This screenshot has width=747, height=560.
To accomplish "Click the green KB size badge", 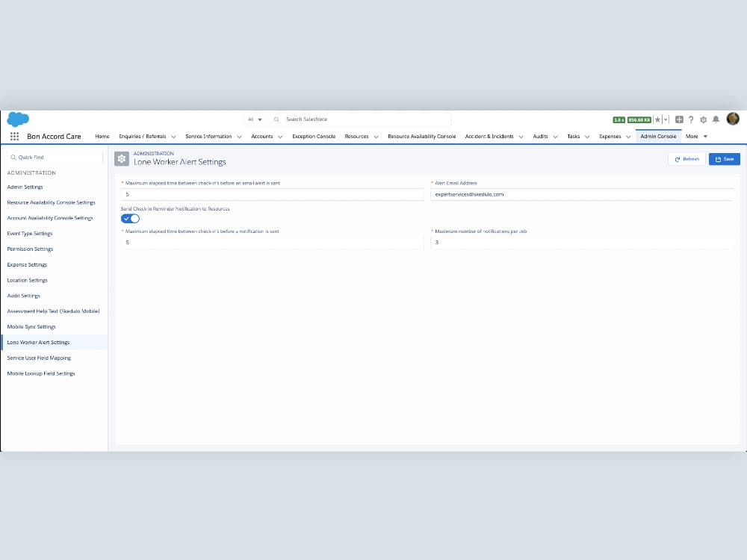I will (639, 120).
